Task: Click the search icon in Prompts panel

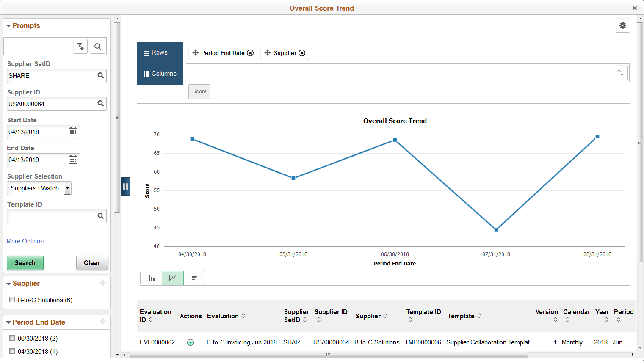Action: 98,46
